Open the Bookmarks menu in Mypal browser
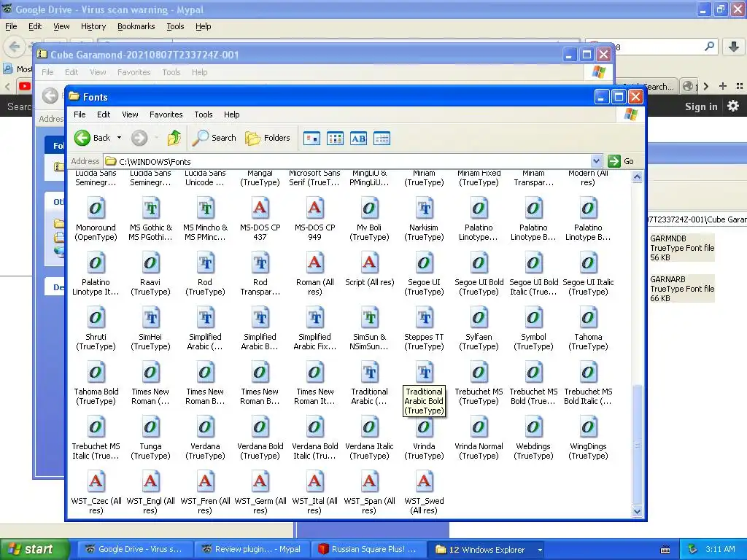The image size is (747, 560). coord(136,26)
